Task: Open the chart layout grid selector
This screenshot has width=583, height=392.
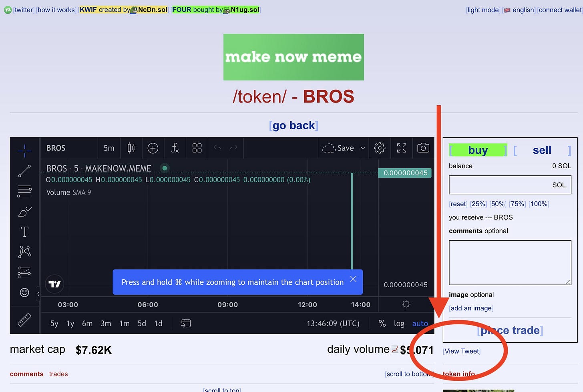Action: click(197, 148)
